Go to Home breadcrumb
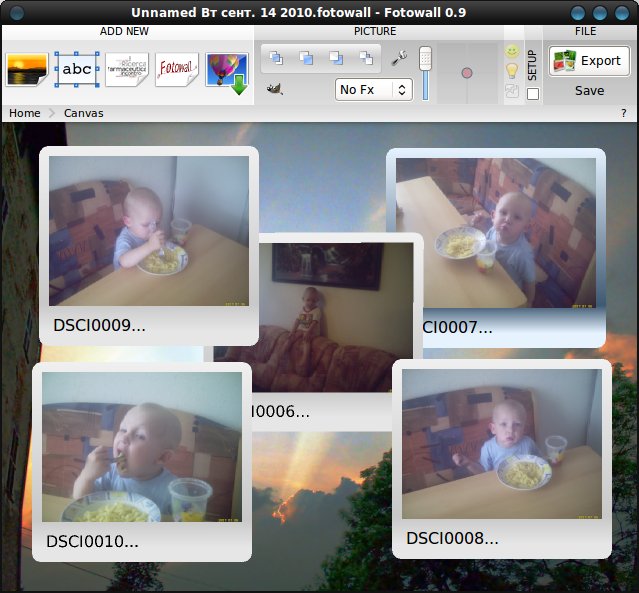 tap(24, 113)
